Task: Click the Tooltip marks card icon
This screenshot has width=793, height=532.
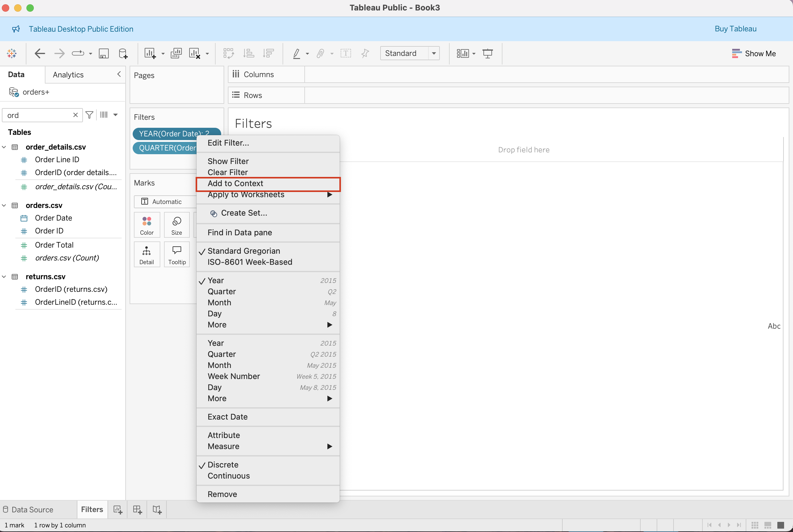Action: 177,254
